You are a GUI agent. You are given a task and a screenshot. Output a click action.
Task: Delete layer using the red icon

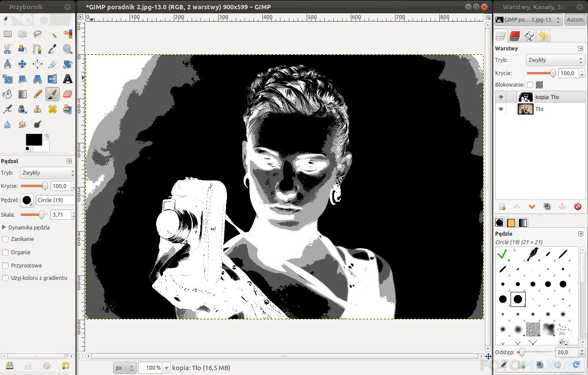point(577,207)
